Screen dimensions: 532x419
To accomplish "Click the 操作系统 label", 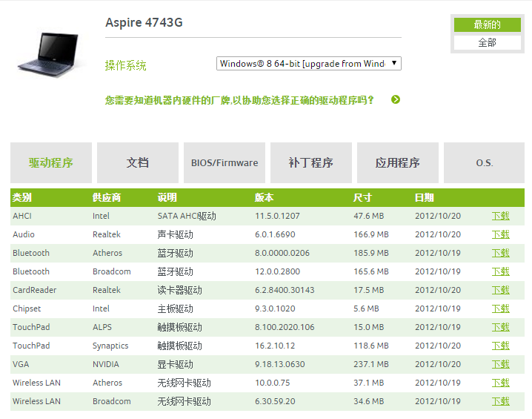I will point(125,65).
